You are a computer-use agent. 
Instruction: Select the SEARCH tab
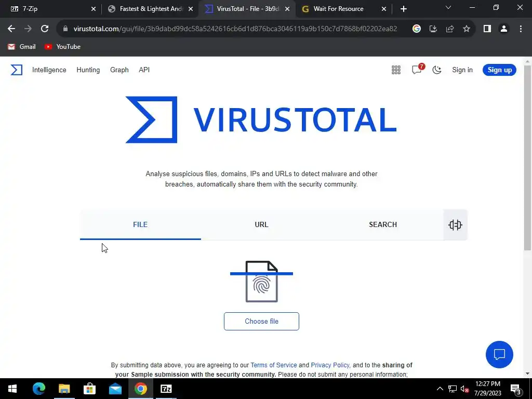point(383,224)
